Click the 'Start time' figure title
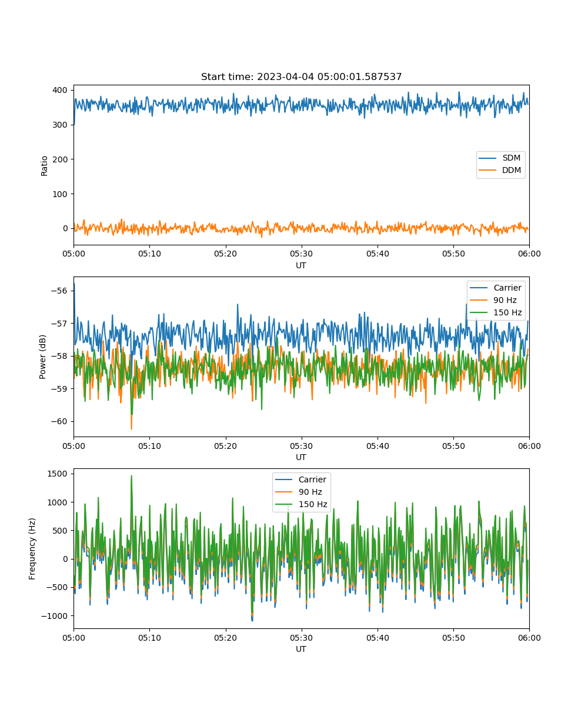The width and height of the screenshot is (588, 706). (x=301, y=77)
